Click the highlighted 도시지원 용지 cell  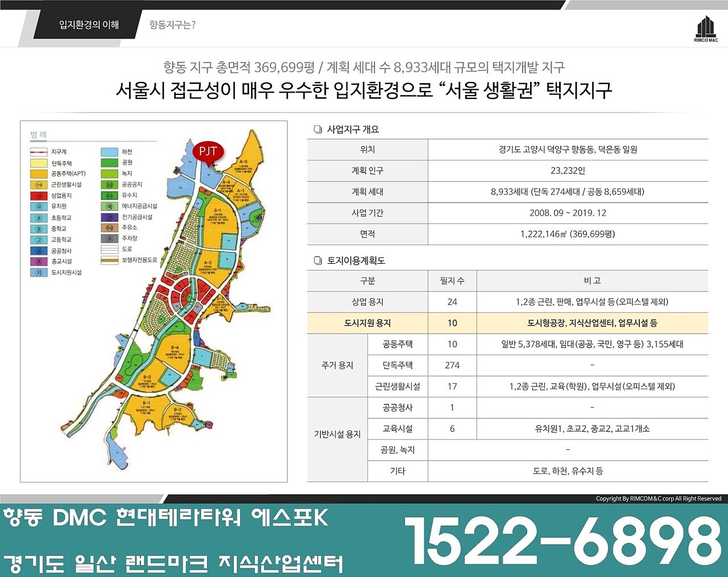tap(367, 323)
